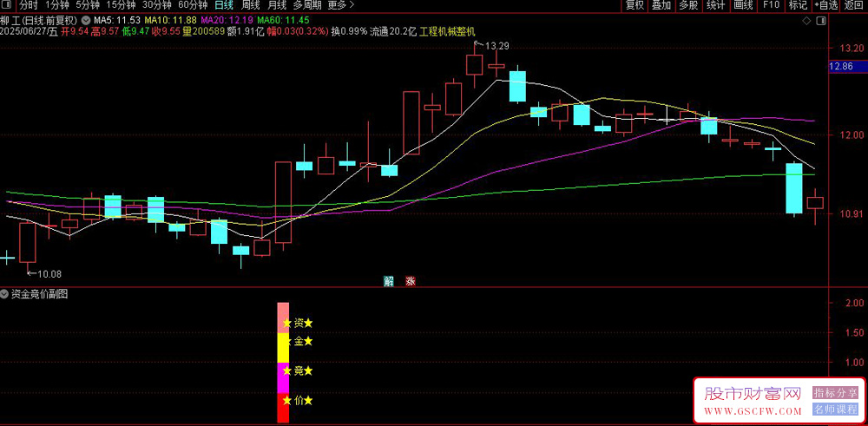Click the 额1.91亿 turnover readout
Image resolution: width=868 pixels, height=426 pixels.
[246, 31]
